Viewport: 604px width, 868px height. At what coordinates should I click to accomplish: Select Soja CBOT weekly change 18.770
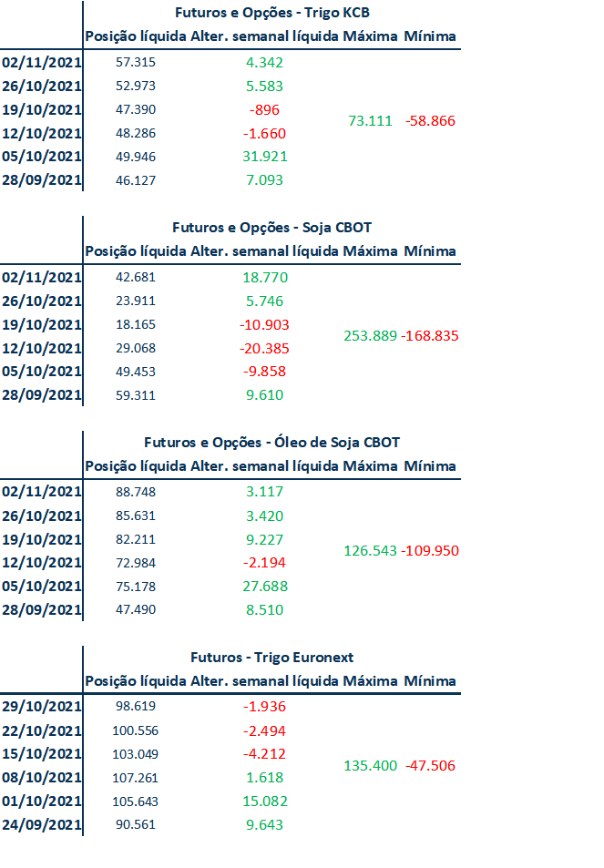pyautogui.click(x=265, y=277)
